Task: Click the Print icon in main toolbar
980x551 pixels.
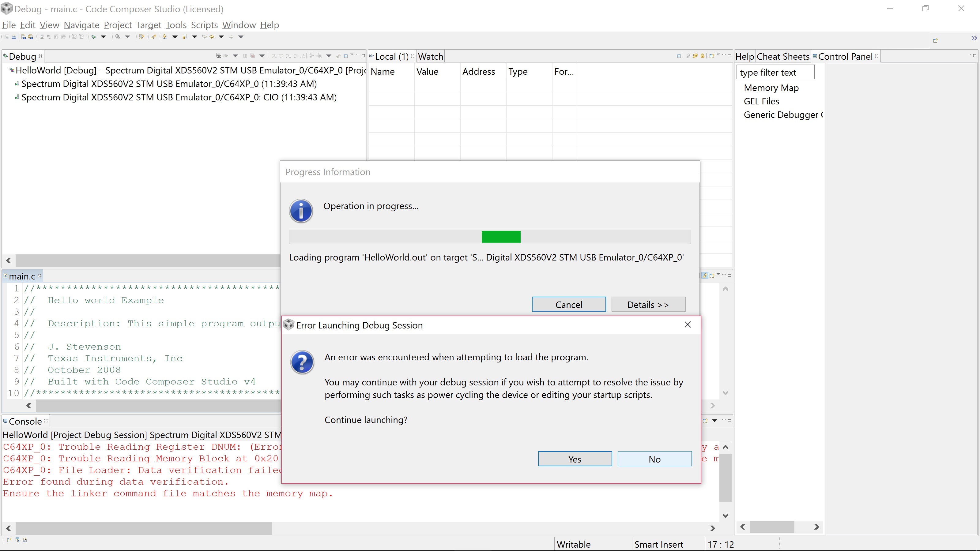Action: click(x=14, y=37)
